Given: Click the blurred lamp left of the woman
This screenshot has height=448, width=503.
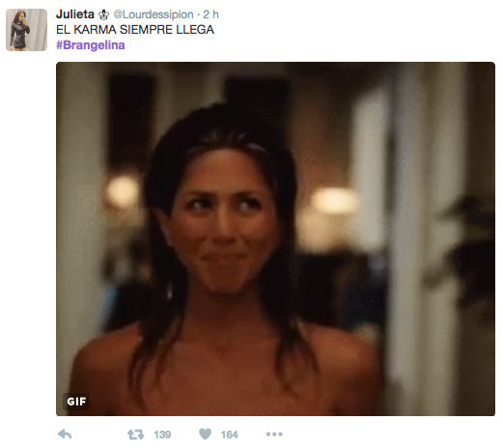Looking at the screenshot, I should pyautogui.click(x=123, y=191).
